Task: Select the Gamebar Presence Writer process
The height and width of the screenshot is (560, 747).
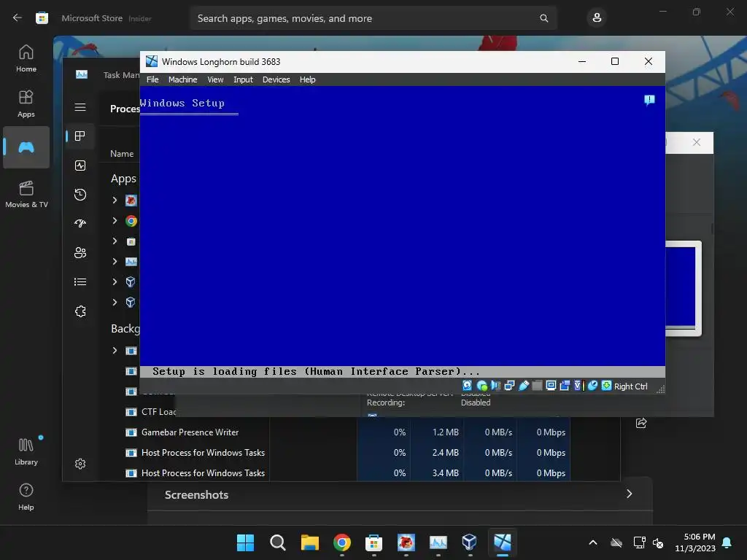Action: pos(190,432)
